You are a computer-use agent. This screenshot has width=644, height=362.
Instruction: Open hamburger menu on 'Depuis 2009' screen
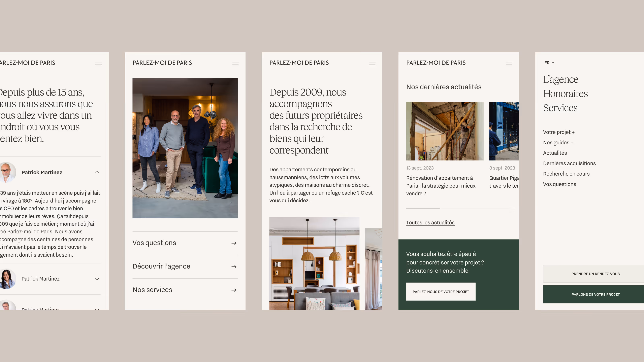[372, 63]
